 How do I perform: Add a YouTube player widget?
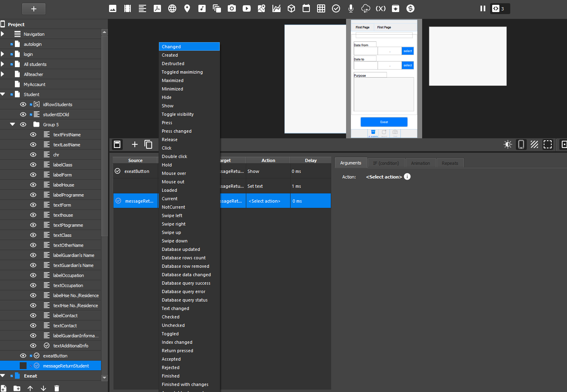247,8
